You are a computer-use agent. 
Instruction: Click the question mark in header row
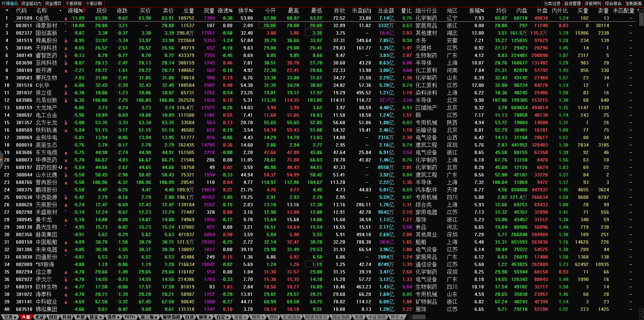tap(638, 11)
